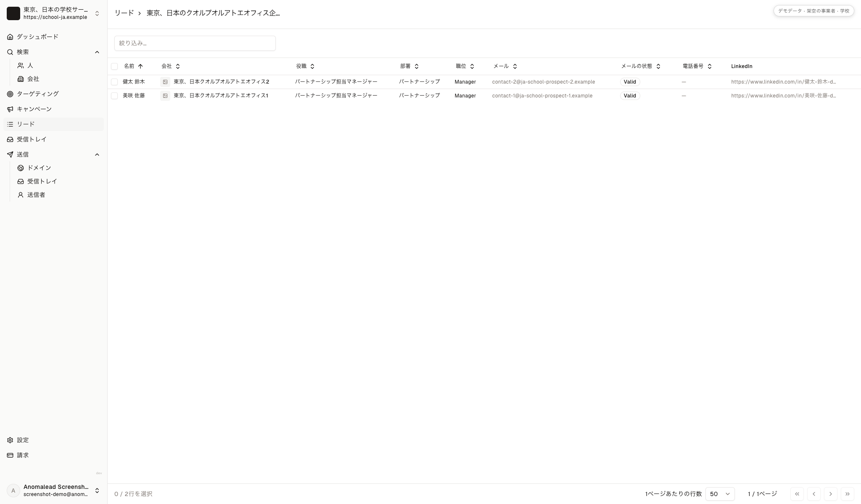Click the ターゲティング target icon
The image size is (861, 504).
tap(10, 94)
